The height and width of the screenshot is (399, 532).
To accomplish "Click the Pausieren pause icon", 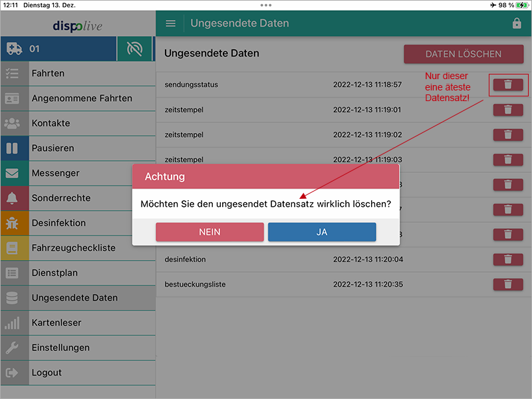I will [x=12, y=148].
